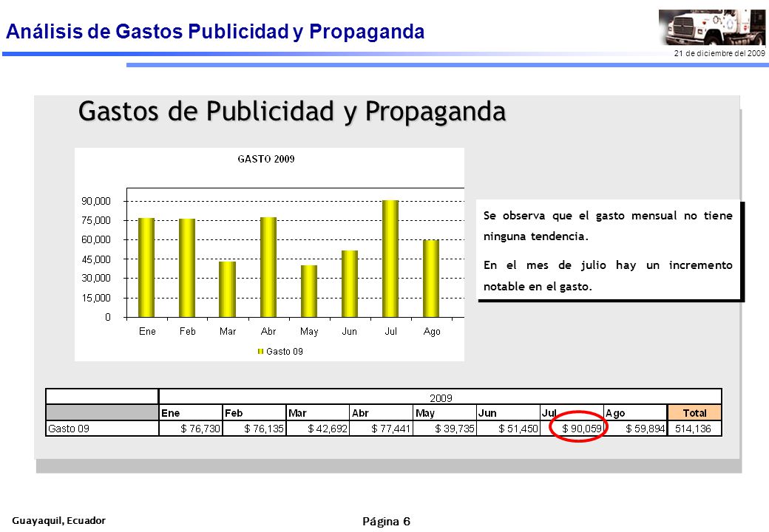Click the '$ 59,894' table cell
Screen dimensions: 769x532
point(636,429)
